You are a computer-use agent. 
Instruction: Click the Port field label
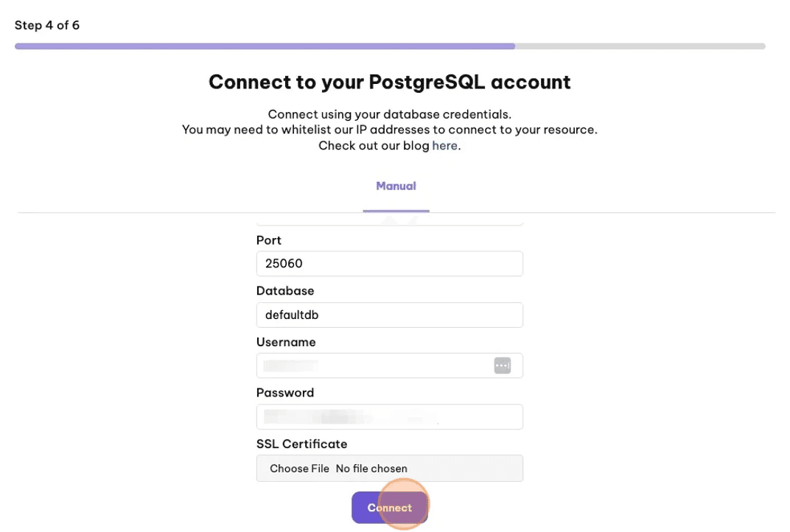[268, 240]
